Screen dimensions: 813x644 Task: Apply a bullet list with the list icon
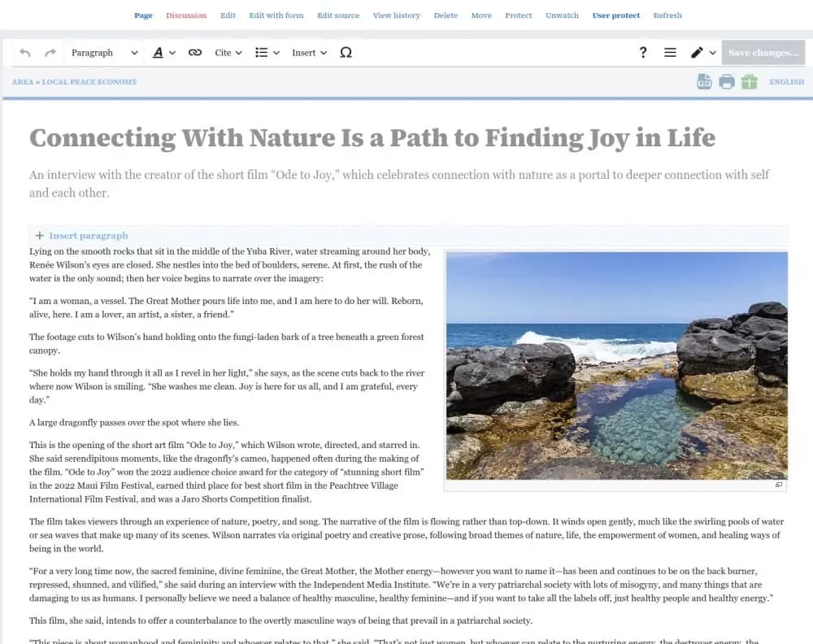click(262, 52)
